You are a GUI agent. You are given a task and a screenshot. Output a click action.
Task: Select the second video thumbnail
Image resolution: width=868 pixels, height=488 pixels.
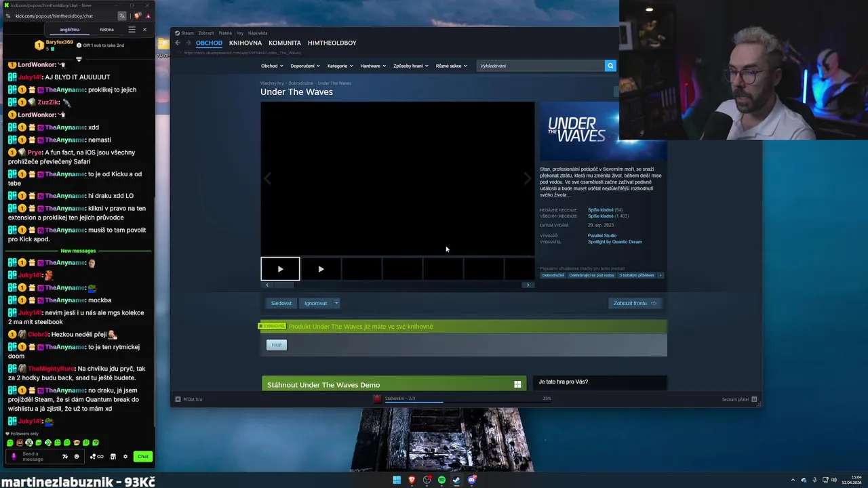point(321,269)
